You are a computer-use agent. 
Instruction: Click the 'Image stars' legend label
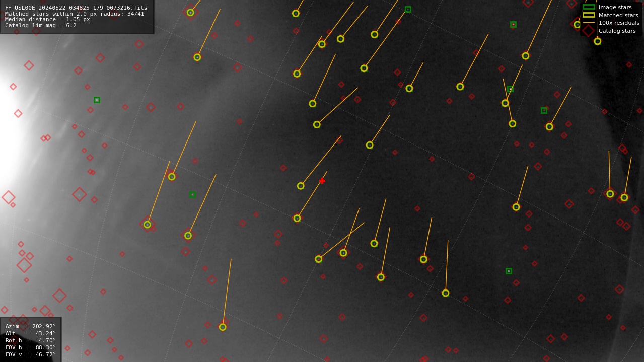pos(615,7)
